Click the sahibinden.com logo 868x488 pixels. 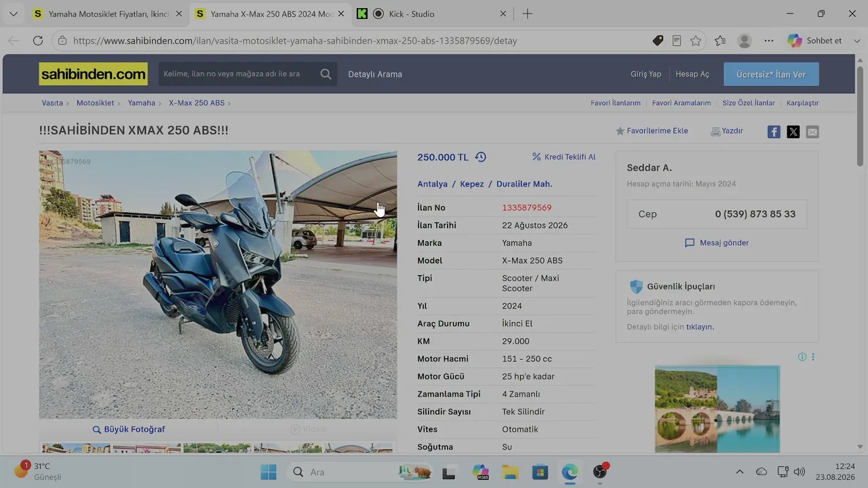pyautogui.click(x=93, y=74)
